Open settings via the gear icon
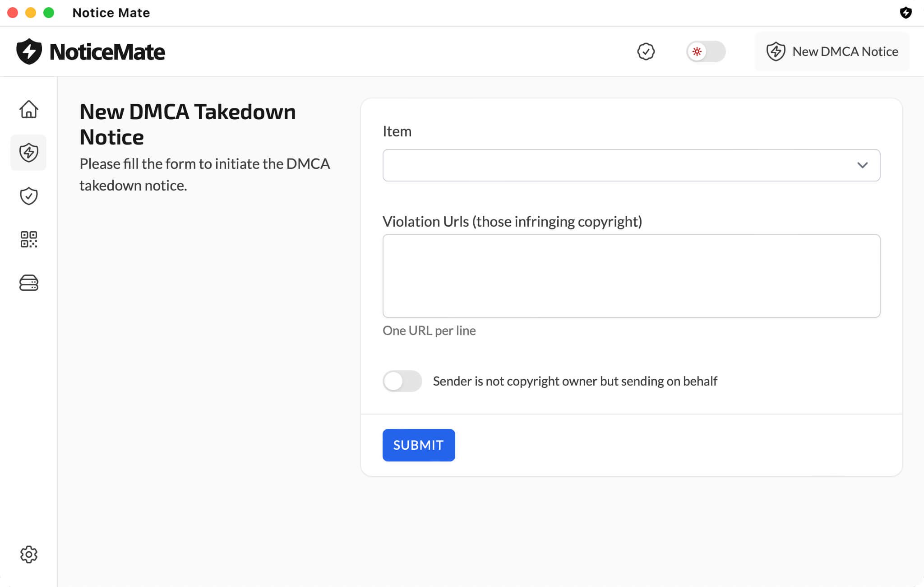The width and height of the screenshot is (924, 587). click(28, 554)
